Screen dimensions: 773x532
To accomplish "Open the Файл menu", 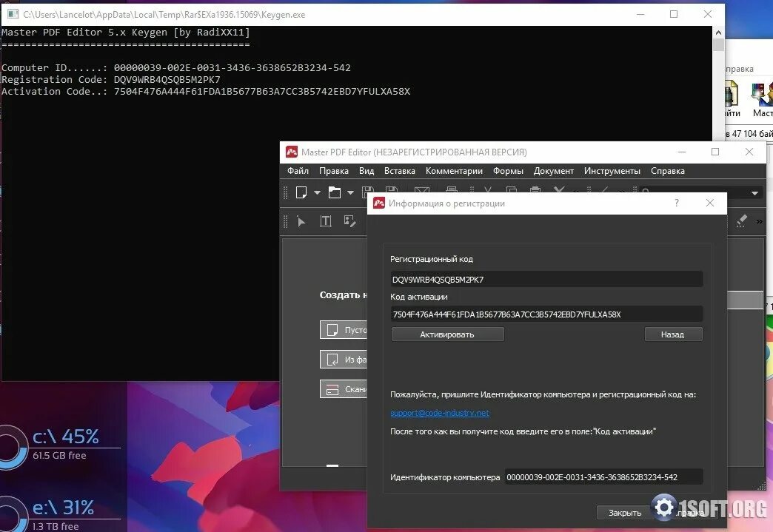I will click(298, 171).
